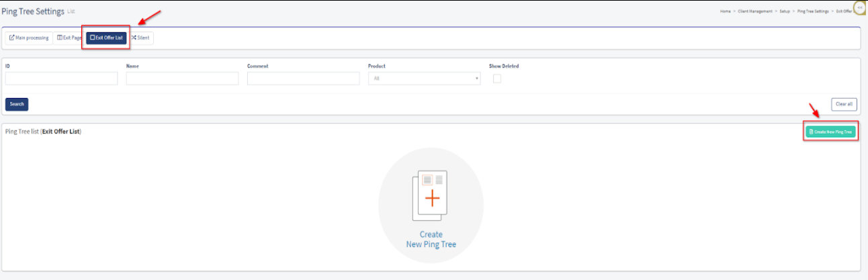Go to Home in the breadcrumb
Viewport: 868px width, 280px height.
coord(725,11)
